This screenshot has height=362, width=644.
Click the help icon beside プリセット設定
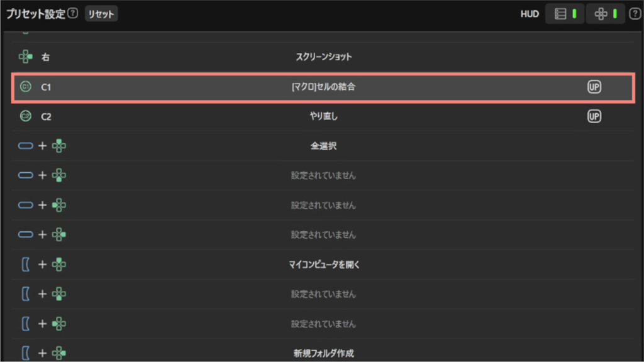pyautogui.click(x=73, y=13)
